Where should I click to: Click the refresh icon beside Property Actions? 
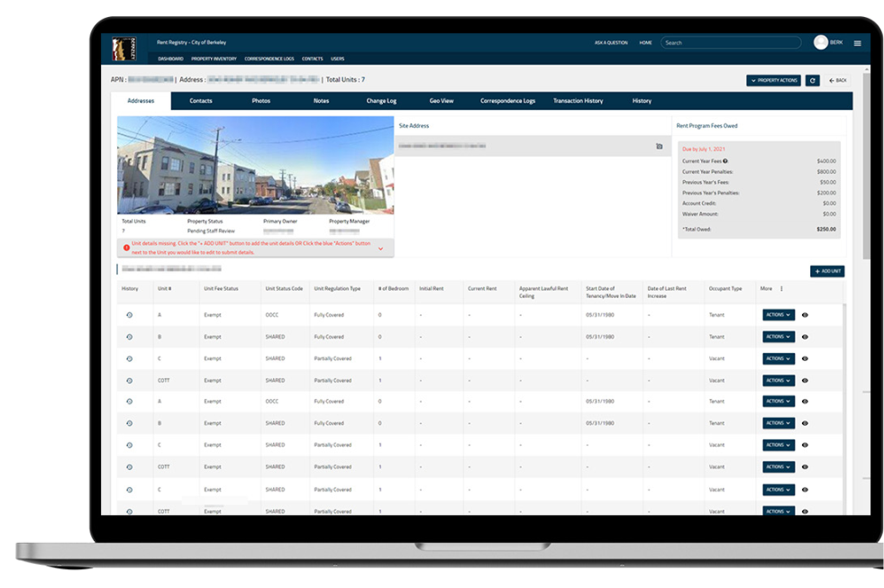[x=813, y=80]
